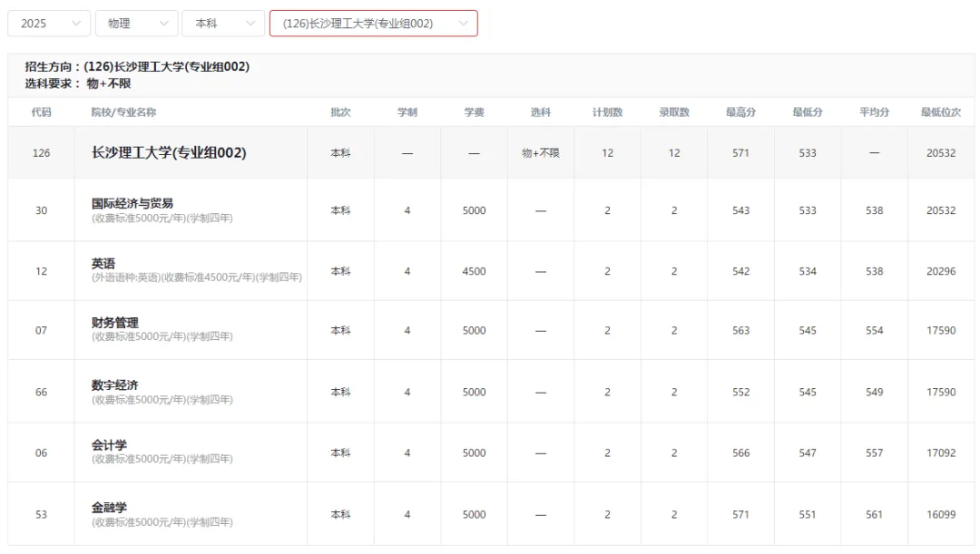Click the 物+不限 cell in the group row
980x554 pixels.
tap(541, 153)
